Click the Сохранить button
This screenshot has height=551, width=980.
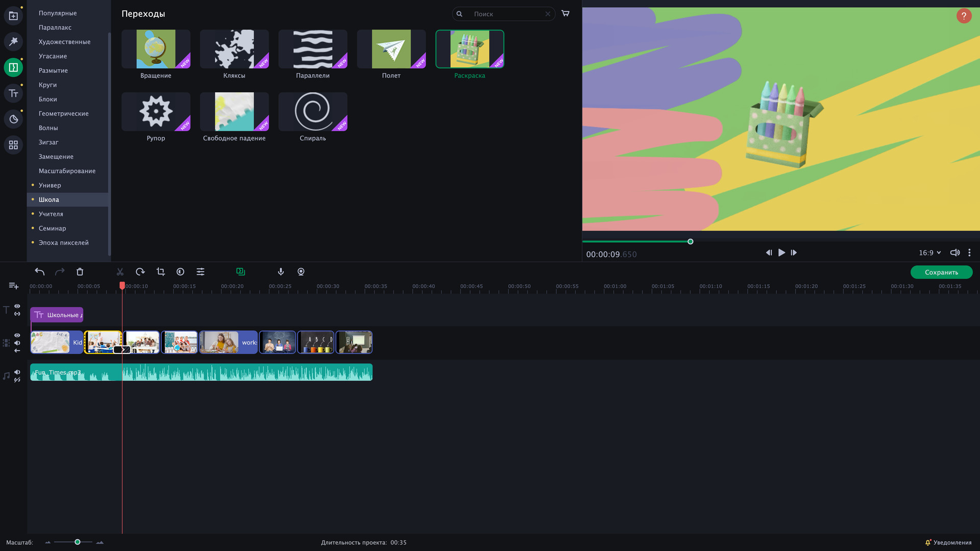tap(941, 272)
